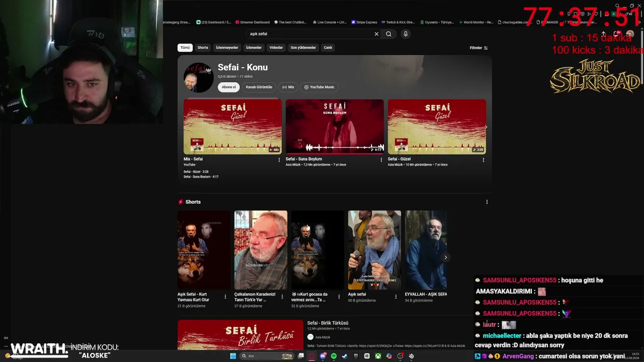Screen dimensions: 644x362
Task: Select the Tümü filter chip
Action: [185, 48]
